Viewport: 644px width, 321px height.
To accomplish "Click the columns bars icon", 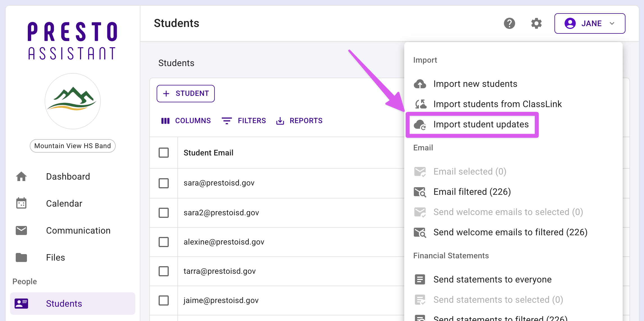I will [165, 121].
